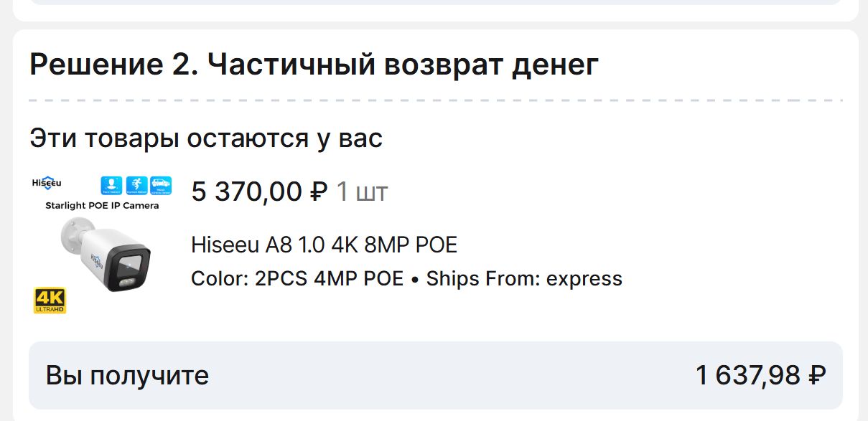Open the Hiseeu A8 1.0 4K 8MP POE product
868x421 pixels.
tap(324, 245)
